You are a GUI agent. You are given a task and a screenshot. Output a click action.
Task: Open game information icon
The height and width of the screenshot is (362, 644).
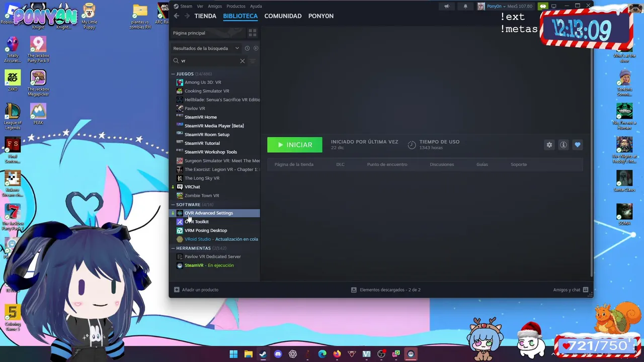tap(563, 145)
